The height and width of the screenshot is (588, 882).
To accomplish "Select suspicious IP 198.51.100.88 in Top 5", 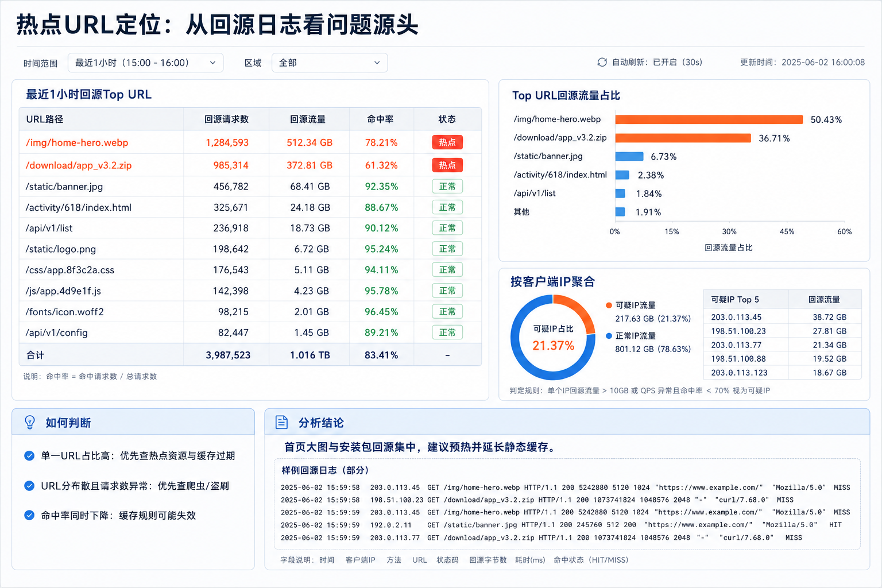I will coord(738,358).
